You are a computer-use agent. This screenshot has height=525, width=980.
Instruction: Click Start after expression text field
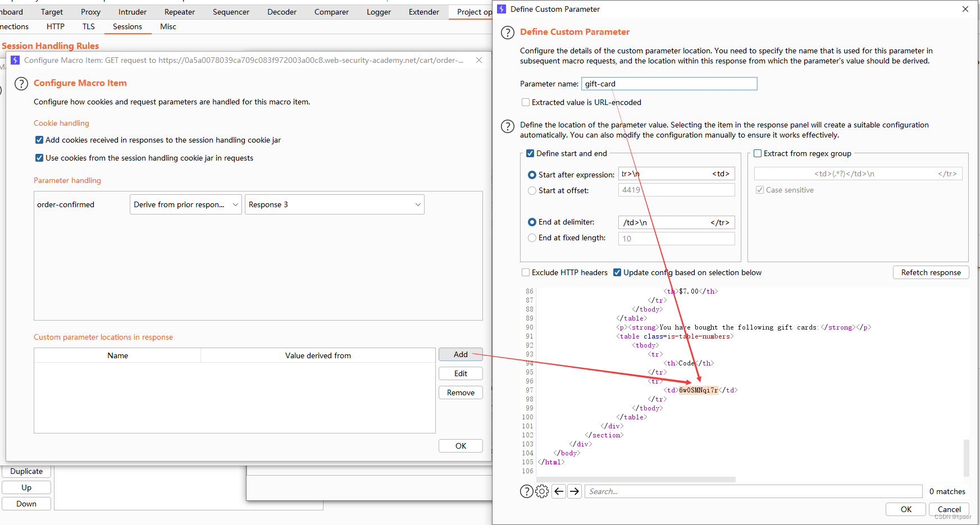pyautogui.click(x=676, y=174)
